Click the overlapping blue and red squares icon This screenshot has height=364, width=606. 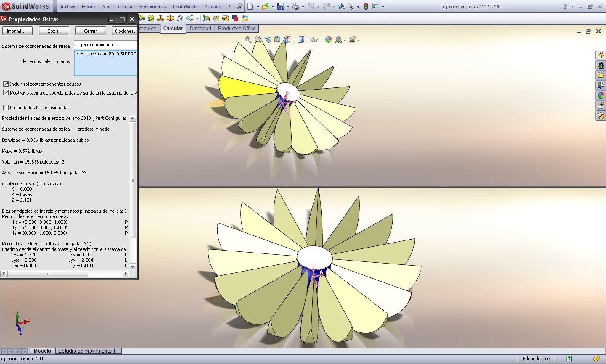[x=235, y=18]
